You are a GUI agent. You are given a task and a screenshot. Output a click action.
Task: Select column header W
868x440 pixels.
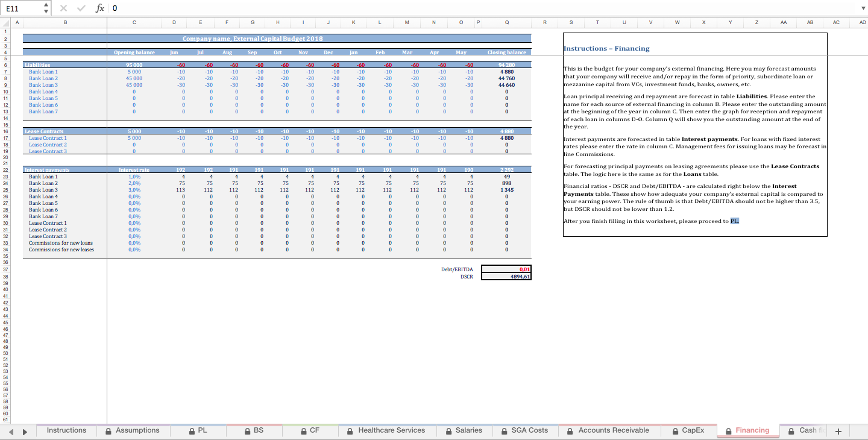[x=678, y=22]
